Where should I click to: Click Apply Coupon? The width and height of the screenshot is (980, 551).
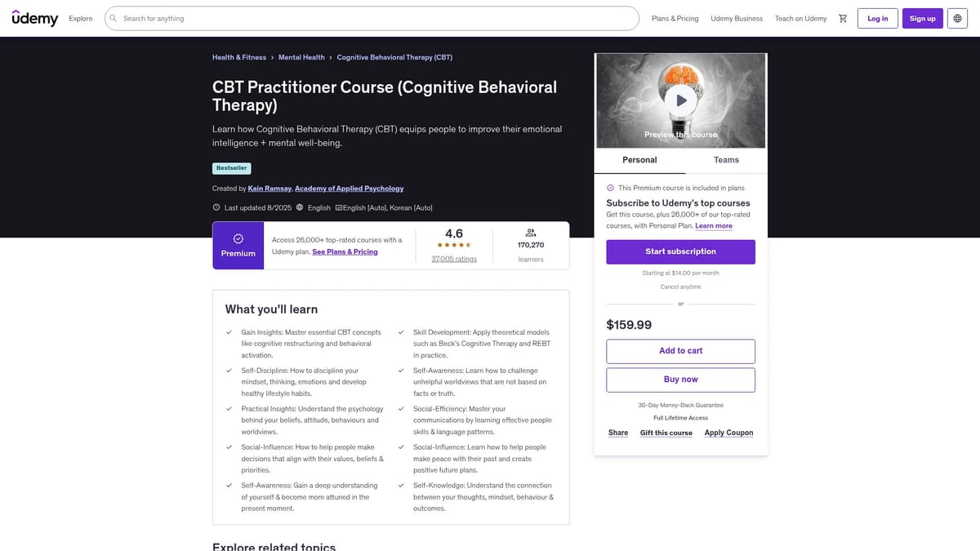point(728,433)
